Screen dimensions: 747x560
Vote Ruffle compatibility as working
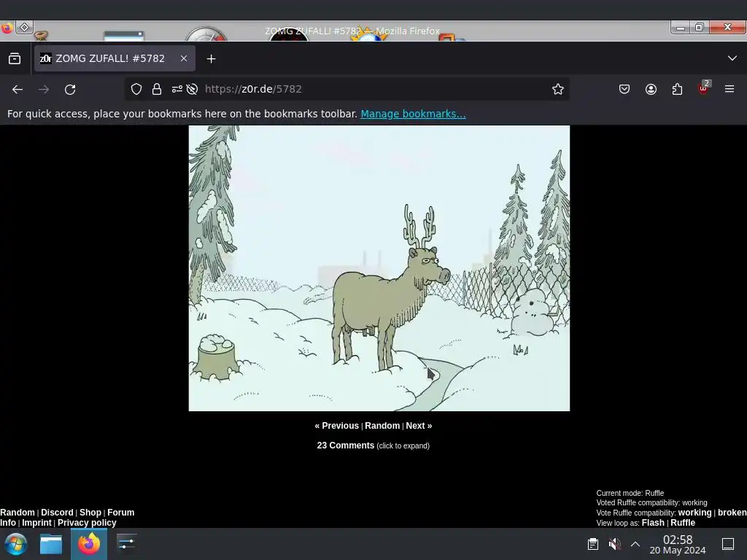694,513
